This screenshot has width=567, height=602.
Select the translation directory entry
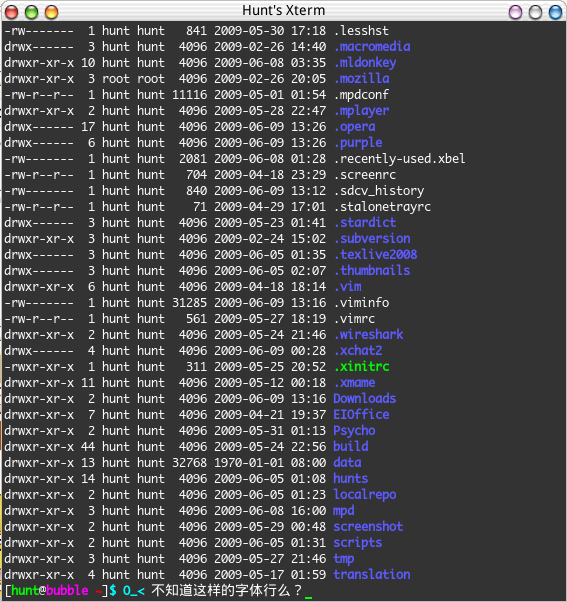pos(372,574)
